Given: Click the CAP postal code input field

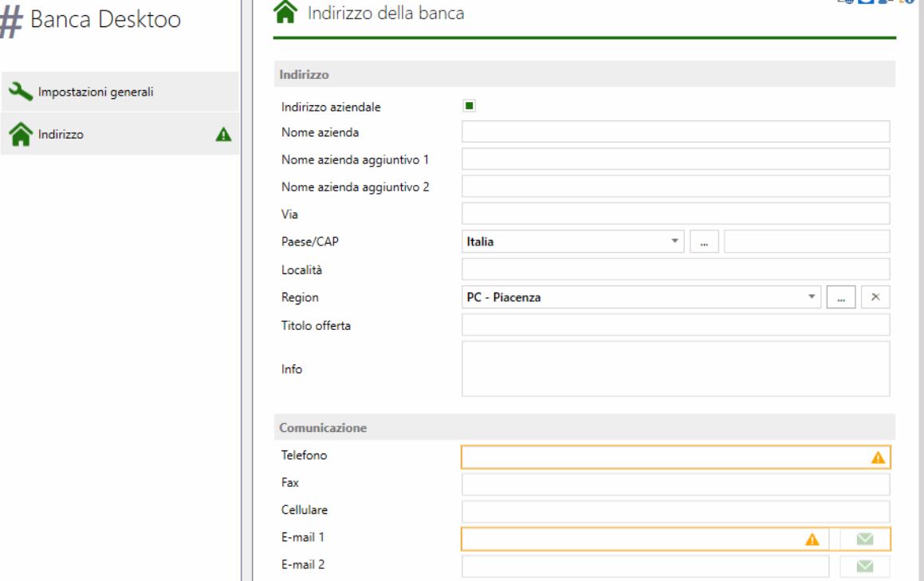Looking at the screenshot, I should pos(807,241).
